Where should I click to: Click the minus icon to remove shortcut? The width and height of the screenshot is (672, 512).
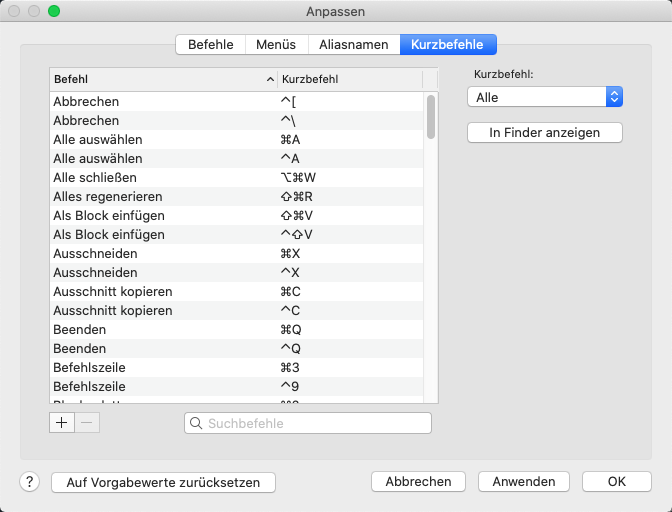tap(87, 422)
